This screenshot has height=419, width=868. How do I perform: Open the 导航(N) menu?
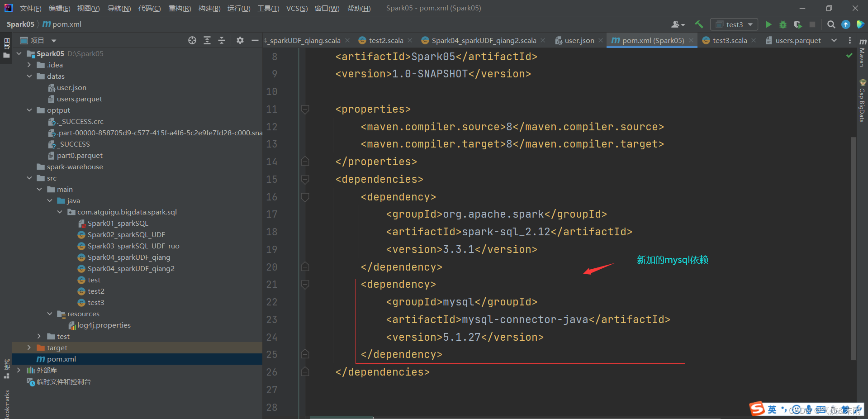coord(119,8)
